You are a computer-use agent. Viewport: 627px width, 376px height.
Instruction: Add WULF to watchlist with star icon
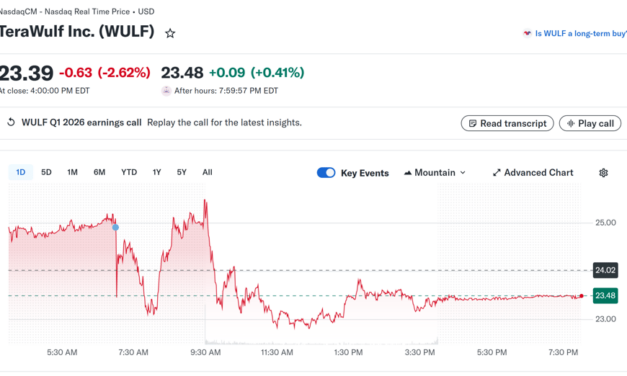coord(170,33)
